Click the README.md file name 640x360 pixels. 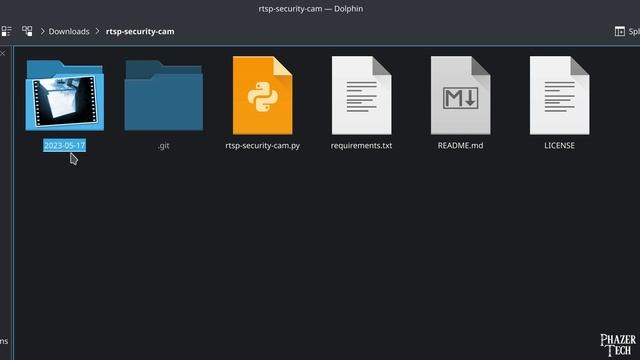tap(460, 146)
